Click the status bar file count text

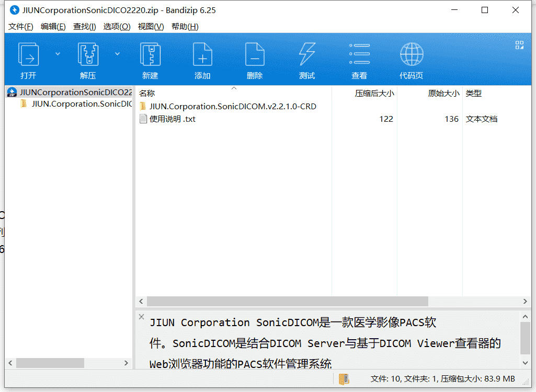443,378
